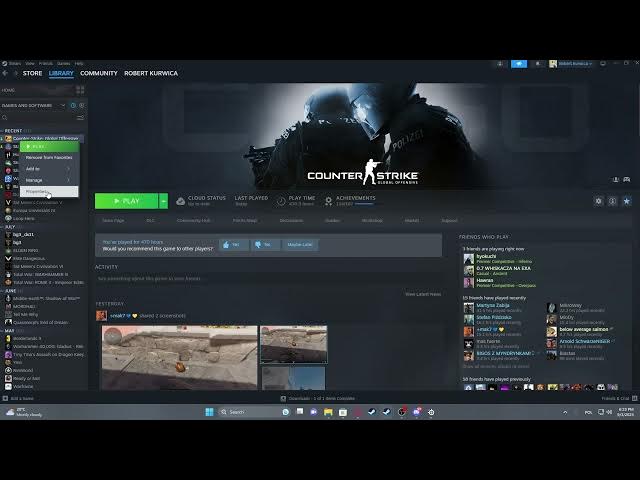This screenshot has height=480, width=640.
Task: Open the Friends menu
Action: coord(46,64)
